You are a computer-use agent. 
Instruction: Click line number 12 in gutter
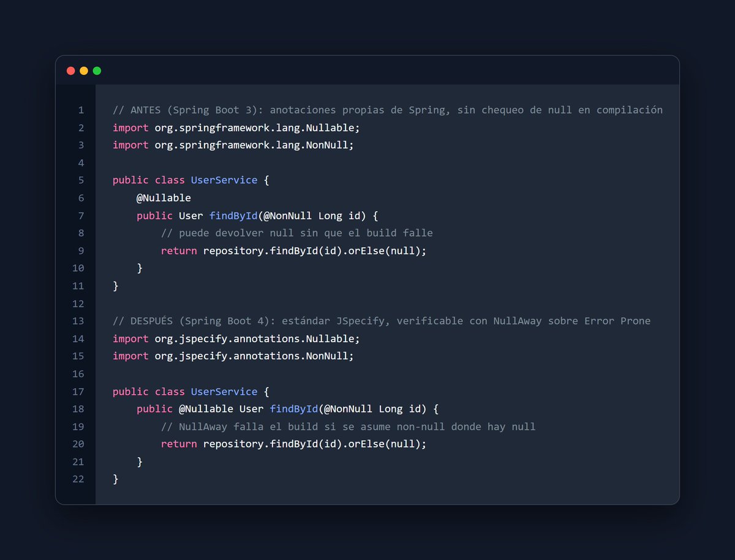[78, 304]
